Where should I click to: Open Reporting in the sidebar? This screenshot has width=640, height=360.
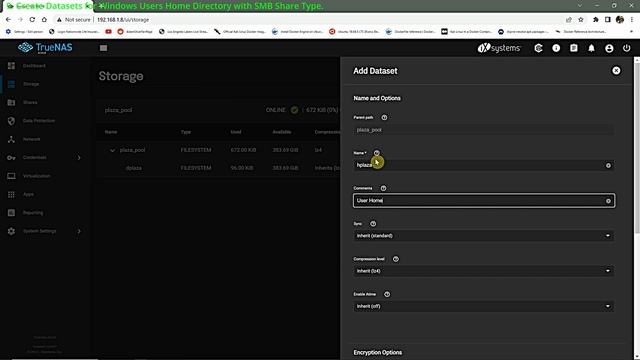33,213
